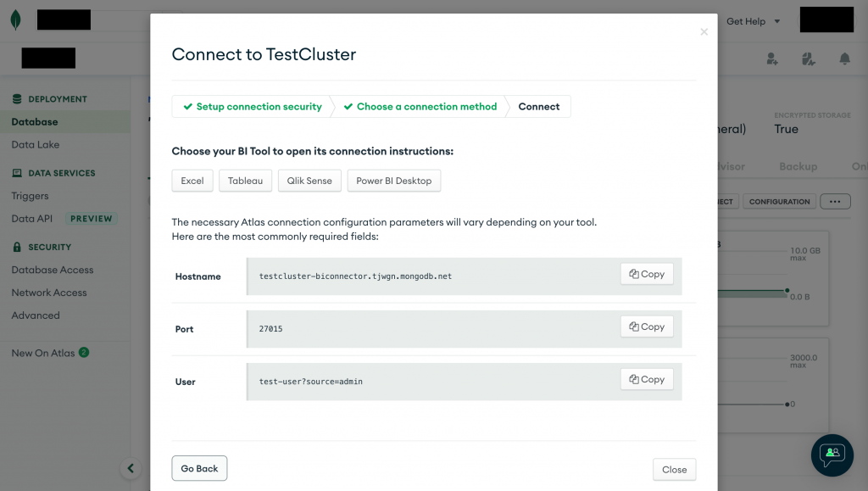Copy the Port value
868x491 pixels.
tap(647, 326)
